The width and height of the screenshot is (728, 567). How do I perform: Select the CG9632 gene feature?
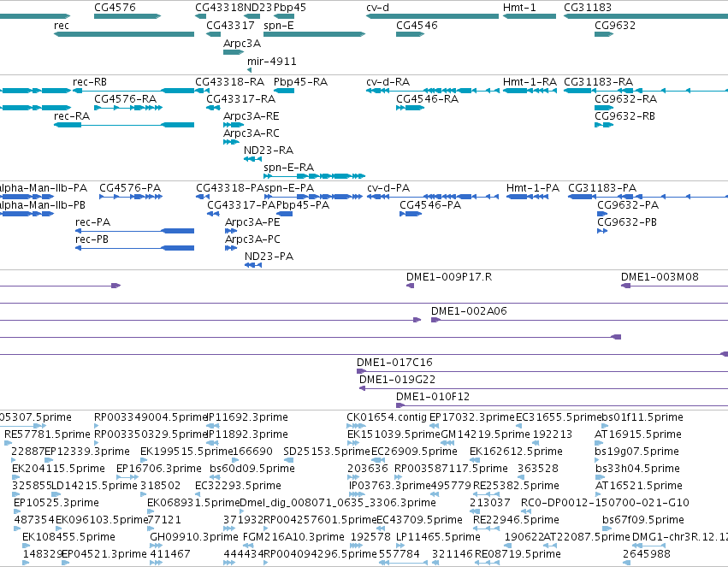coord(604,34)
